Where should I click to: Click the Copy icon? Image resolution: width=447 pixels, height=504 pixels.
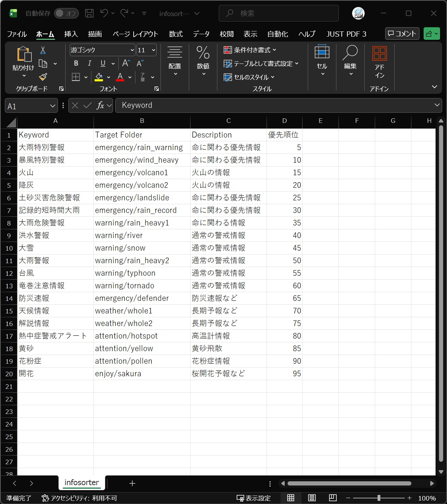43,64
